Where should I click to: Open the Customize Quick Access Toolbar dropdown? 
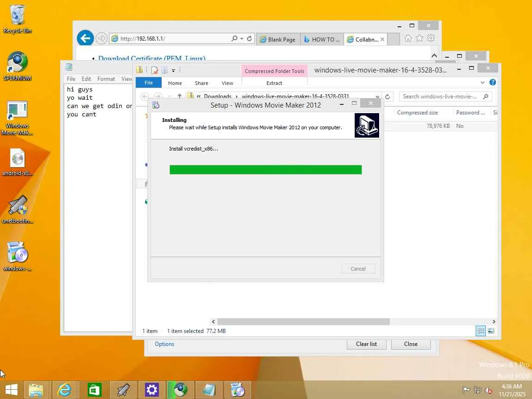(173, 70)
